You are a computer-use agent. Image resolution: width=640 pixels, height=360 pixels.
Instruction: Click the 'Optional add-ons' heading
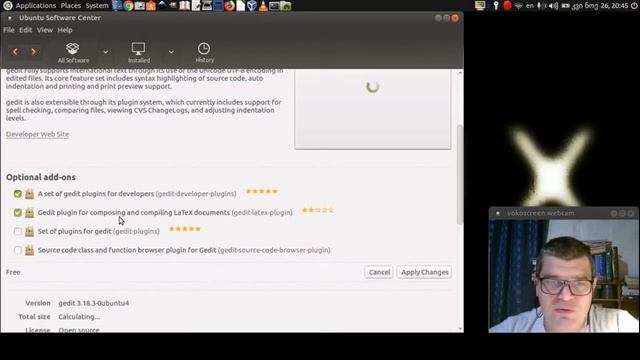tap(41, 177)
